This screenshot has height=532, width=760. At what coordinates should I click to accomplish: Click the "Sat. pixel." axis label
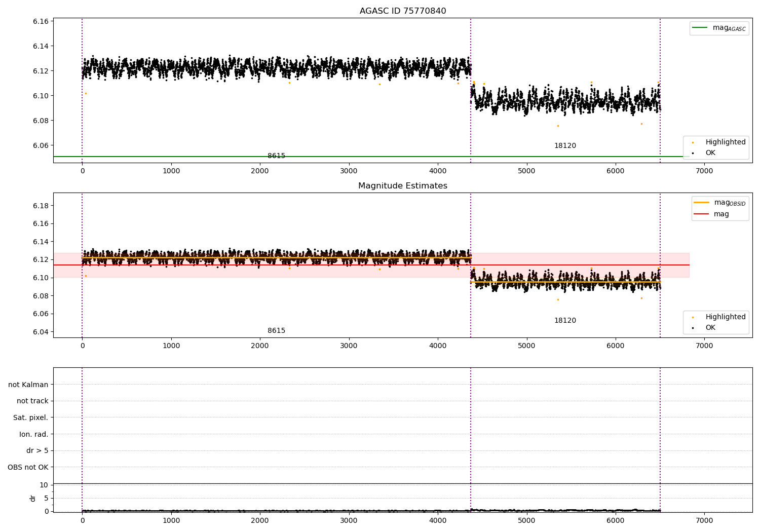coord(31,418)
